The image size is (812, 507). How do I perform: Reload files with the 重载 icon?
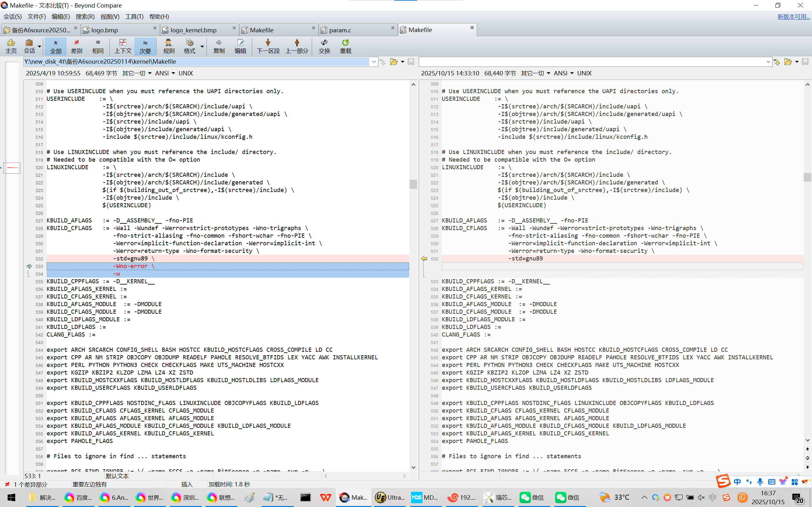tap(345, 46)
